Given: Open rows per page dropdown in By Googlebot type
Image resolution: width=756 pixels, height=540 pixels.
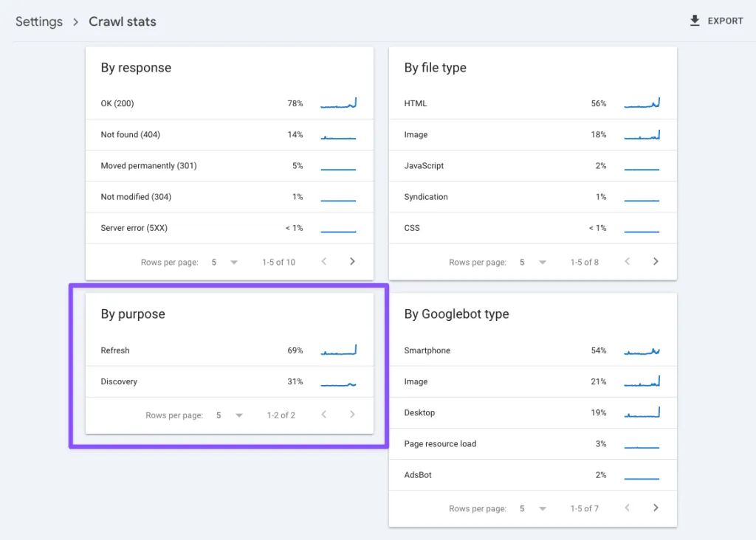Looking at the screenshot, I should pos(533,509).
